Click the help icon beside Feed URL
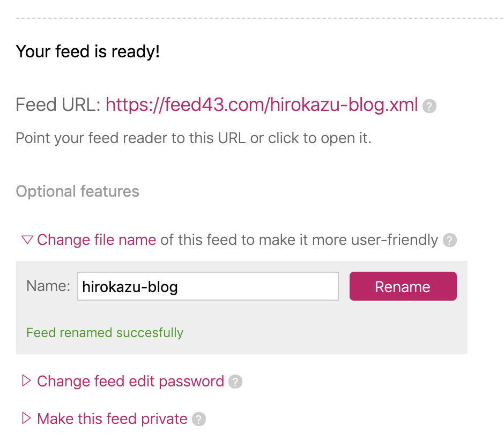The width and height of the screenshot is (504, 448). 429,106
